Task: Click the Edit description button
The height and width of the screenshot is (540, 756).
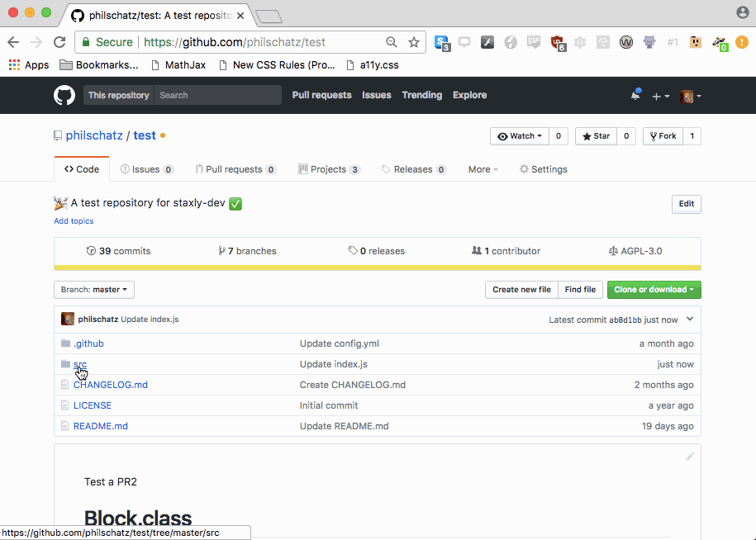Action: pyautogui.click(x=686, y=204)
